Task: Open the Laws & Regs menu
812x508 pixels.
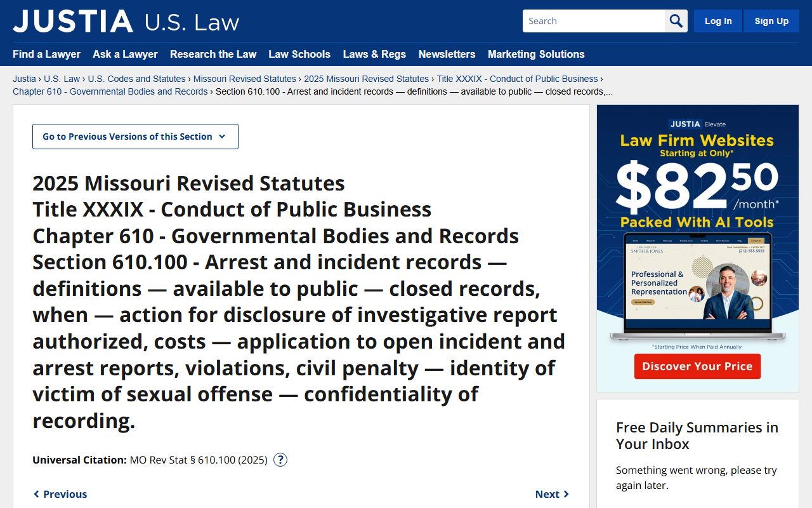Action: pos(374,54)
